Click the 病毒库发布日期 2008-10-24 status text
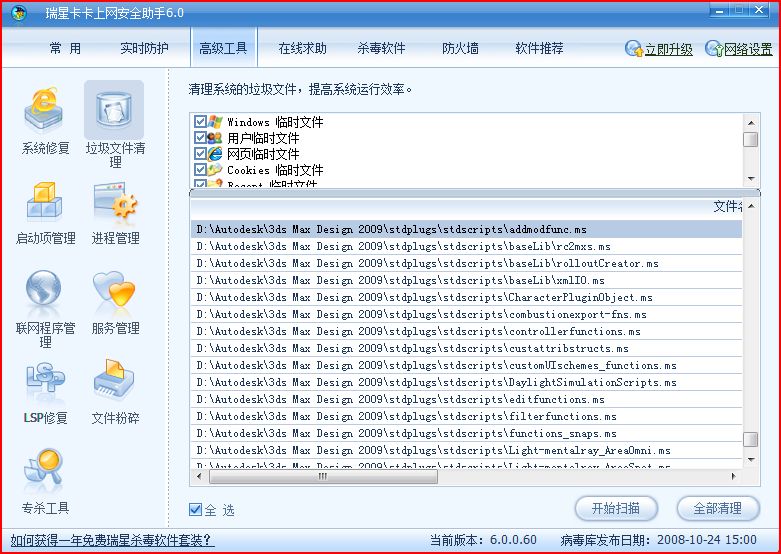Viewport: 781px width, 554px height. point(658,540)
